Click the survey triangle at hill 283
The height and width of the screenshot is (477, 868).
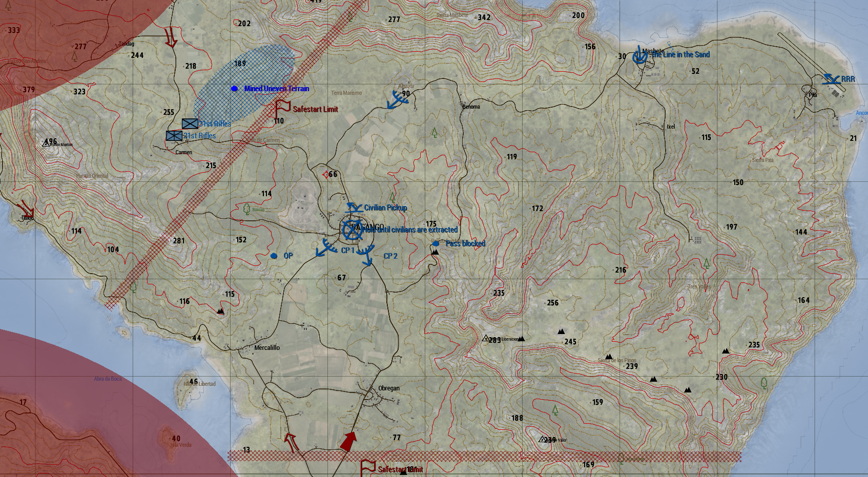486,338
